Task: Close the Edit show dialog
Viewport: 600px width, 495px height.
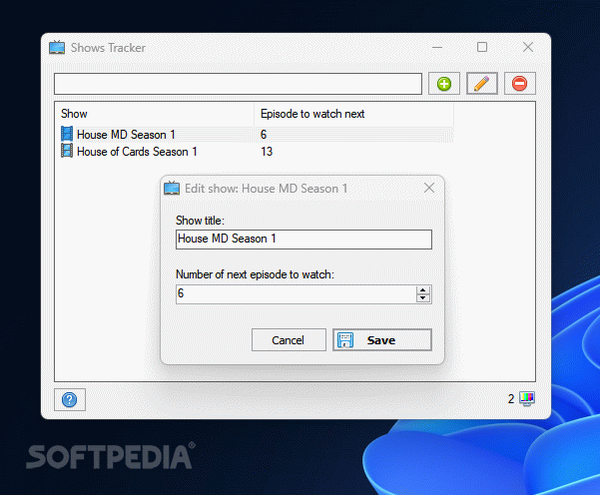Action: point(429,188)
